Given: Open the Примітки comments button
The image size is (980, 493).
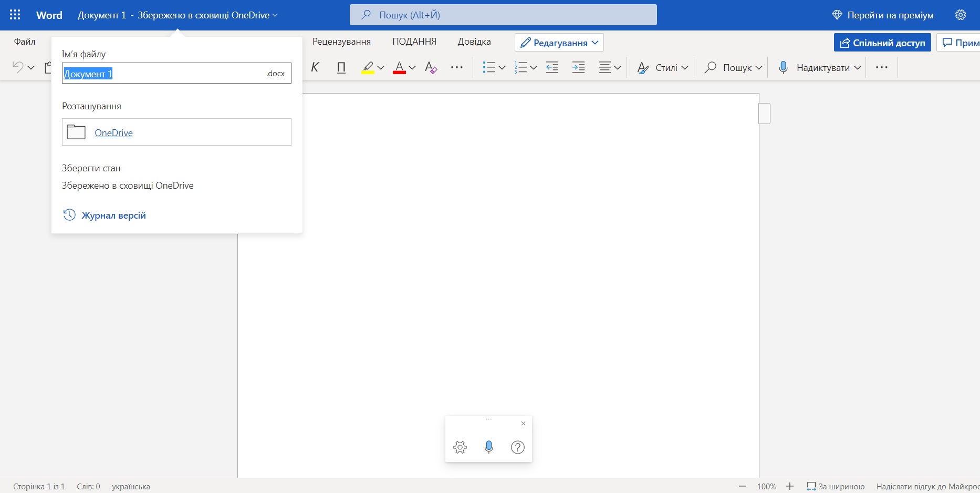Looking at the screenshot, I should point(958,43).
